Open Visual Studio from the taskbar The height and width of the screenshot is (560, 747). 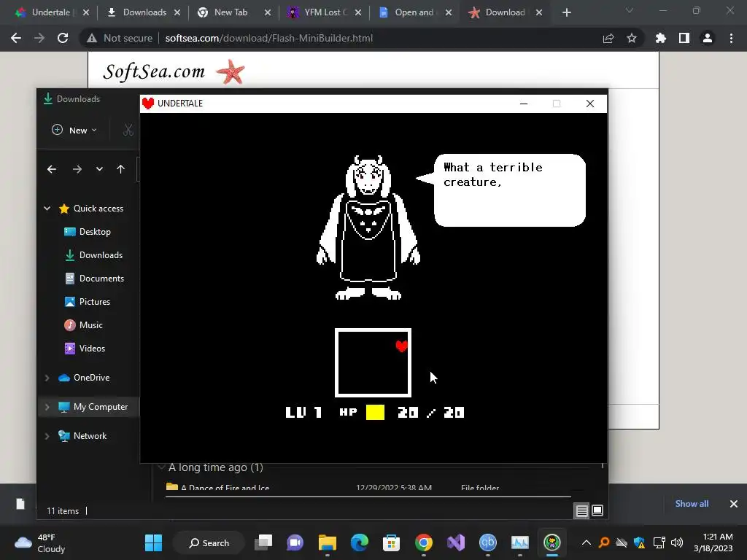point(456,542)
